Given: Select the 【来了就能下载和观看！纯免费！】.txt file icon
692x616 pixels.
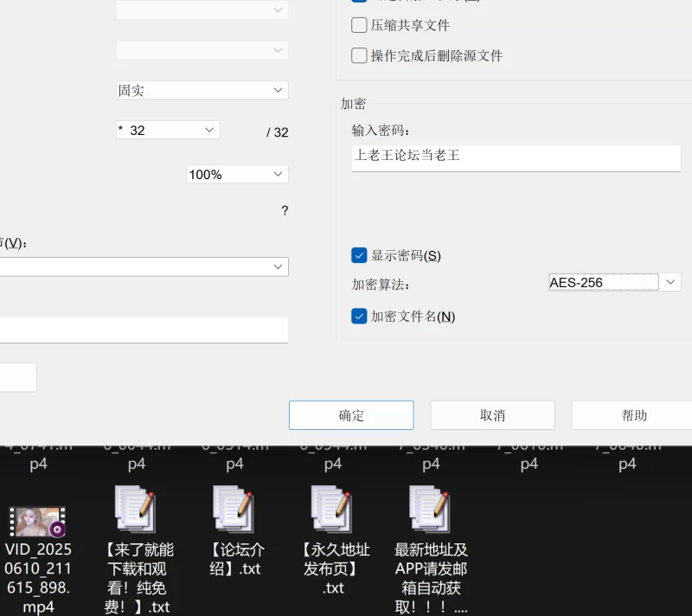Looking at the screenshot, I should (x=136, y=510).
